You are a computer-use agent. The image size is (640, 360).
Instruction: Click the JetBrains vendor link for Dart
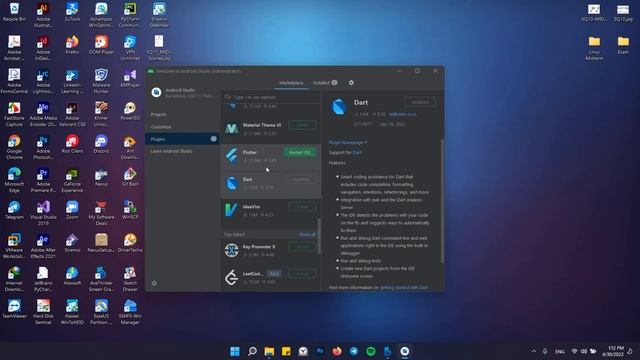(x=402, y=114)
